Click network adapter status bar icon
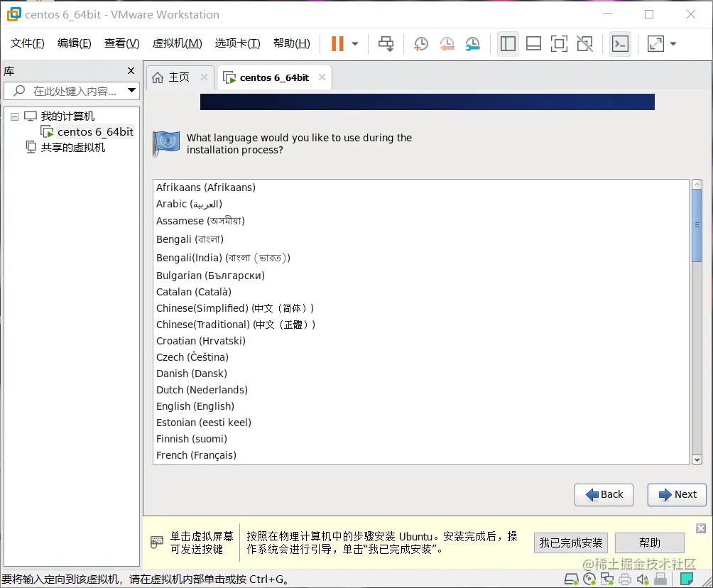713x588 pixels. (x=607, y=579)
